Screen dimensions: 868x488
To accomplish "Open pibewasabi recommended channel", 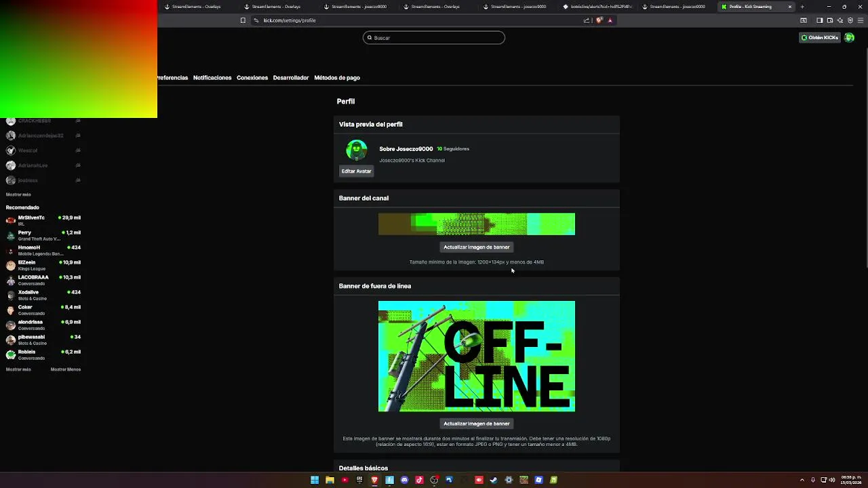I will pyautogui.click(x=43, y=340).
